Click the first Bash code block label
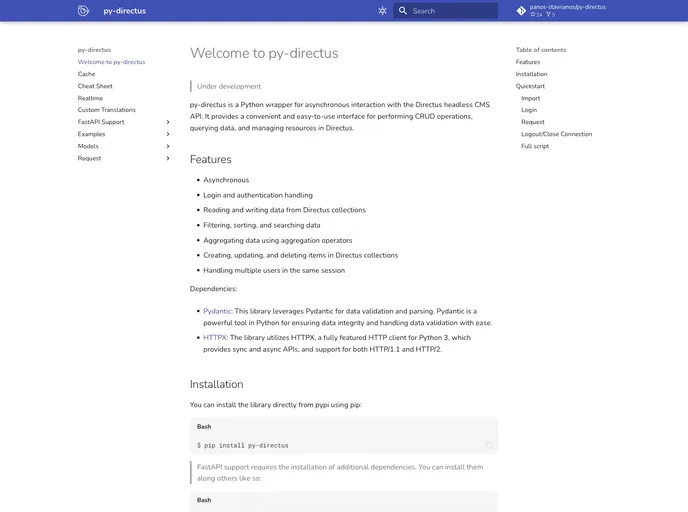The image size is (688, 512). 204,426
